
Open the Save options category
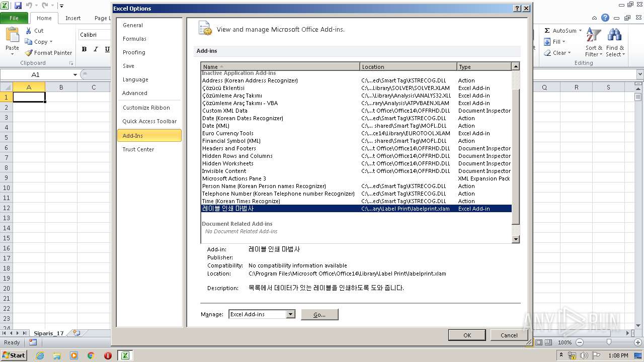coord(149,66)
